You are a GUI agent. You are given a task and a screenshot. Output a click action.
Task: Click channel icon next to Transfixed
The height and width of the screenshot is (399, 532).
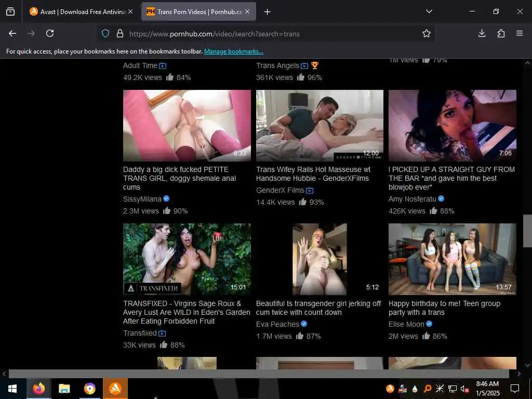click(x=162, y=334)
